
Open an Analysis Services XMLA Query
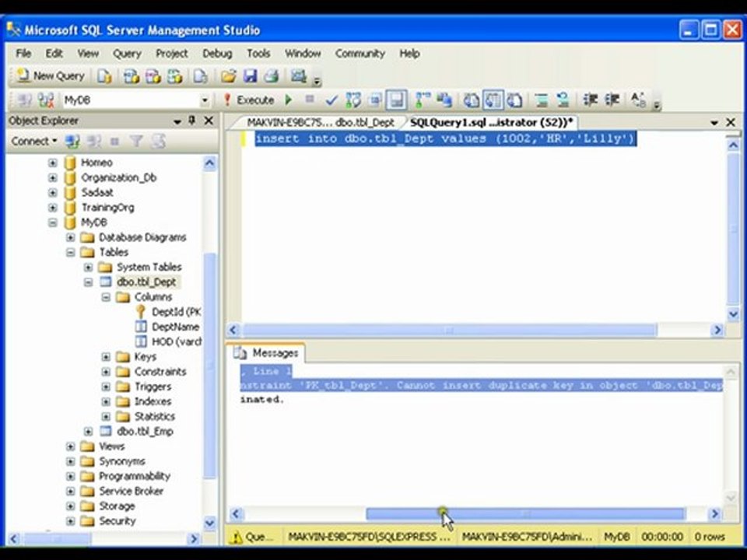point(175,76)
